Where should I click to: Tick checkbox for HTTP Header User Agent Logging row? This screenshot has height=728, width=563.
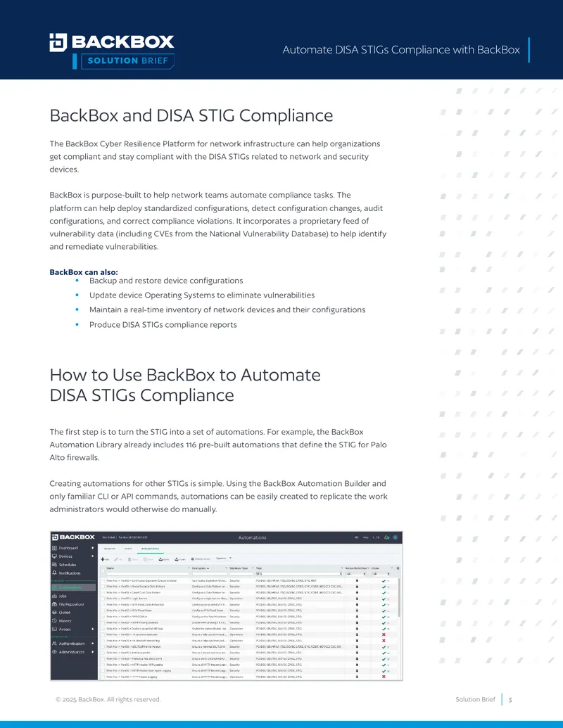(103, 670)
